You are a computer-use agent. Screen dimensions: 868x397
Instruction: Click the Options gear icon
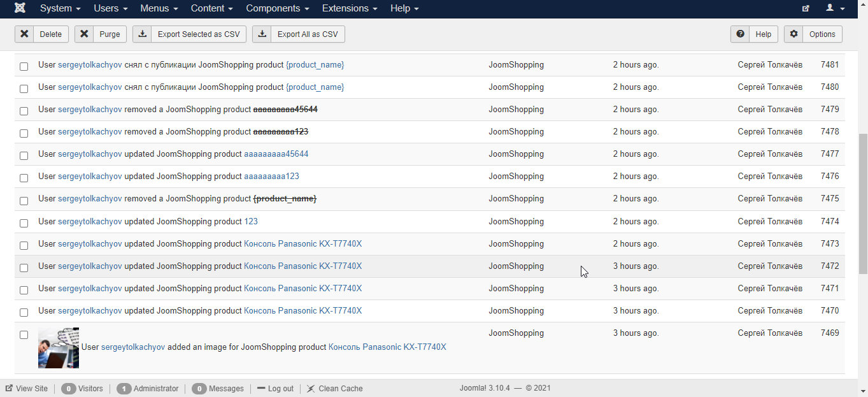793,34
